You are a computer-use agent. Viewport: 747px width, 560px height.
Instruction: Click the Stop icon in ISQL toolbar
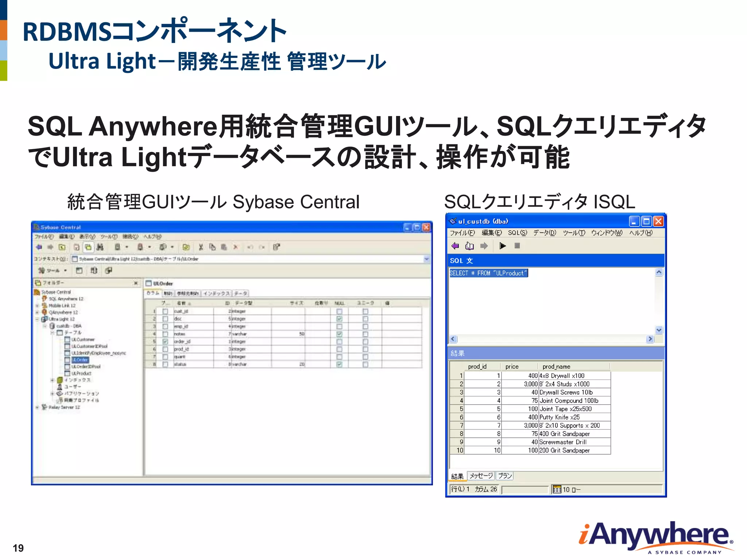517,246
